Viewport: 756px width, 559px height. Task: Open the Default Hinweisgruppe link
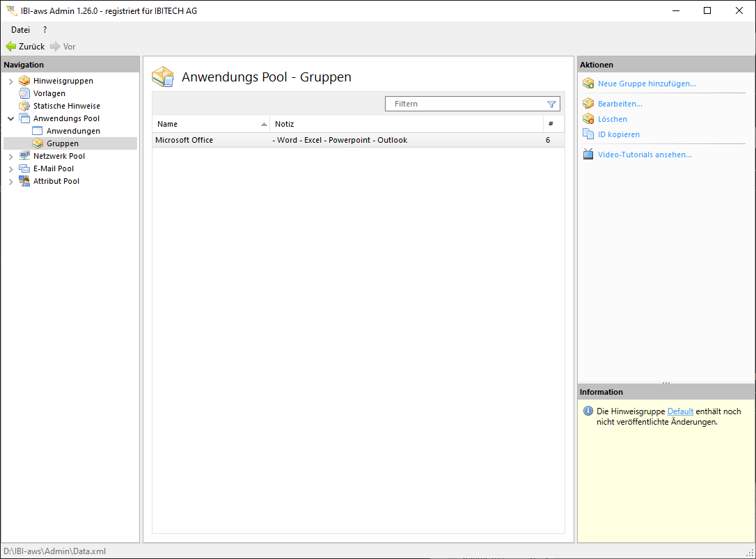point(680,411)
